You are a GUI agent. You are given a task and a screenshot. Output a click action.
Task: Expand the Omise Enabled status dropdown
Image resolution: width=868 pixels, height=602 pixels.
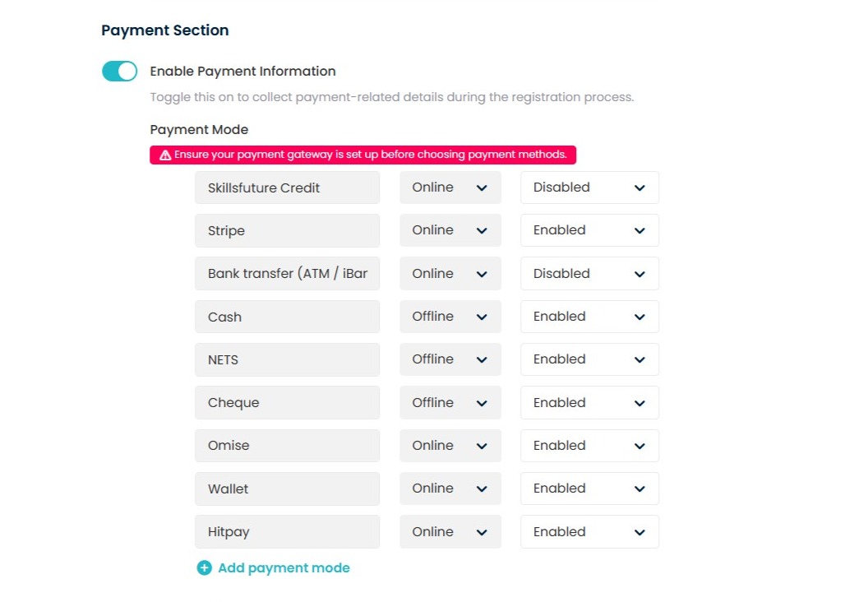pos(589,446)
